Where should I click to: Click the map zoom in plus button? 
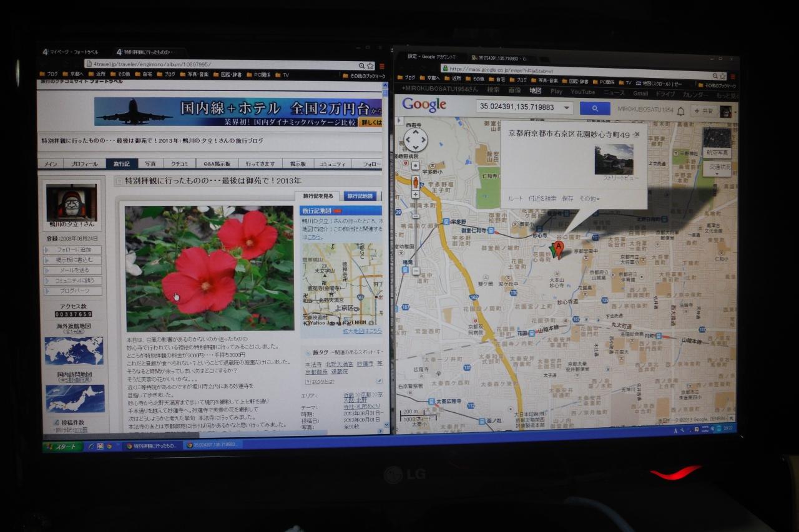click(x=416, y=195)
